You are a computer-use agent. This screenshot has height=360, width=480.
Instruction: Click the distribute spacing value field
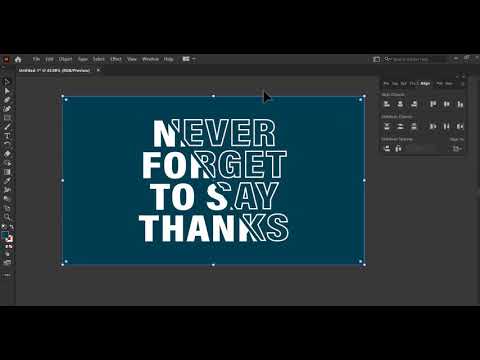[421, 149]
